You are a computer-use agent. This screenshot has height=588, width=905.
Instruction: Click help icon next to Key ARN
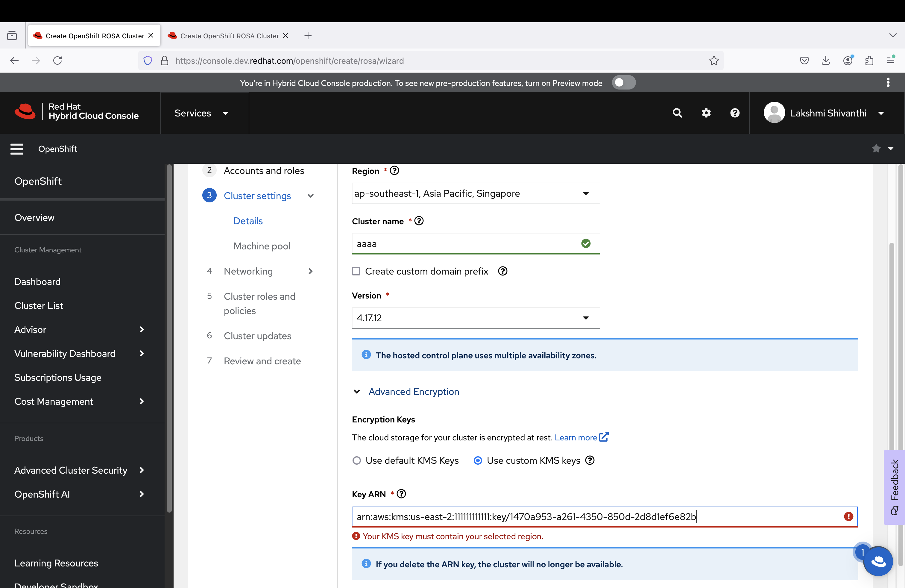coord(401,494)
